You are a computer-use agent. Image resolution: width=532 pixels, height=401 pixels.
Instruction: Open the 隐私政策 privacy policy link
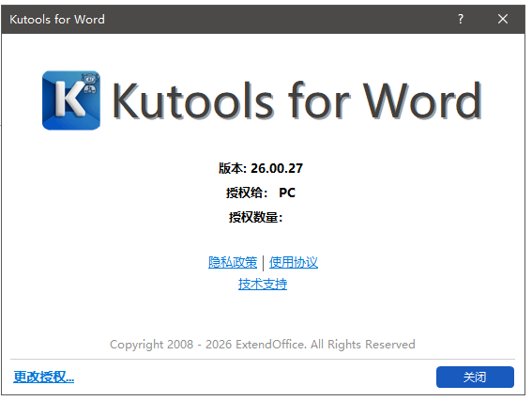(233, 262)
